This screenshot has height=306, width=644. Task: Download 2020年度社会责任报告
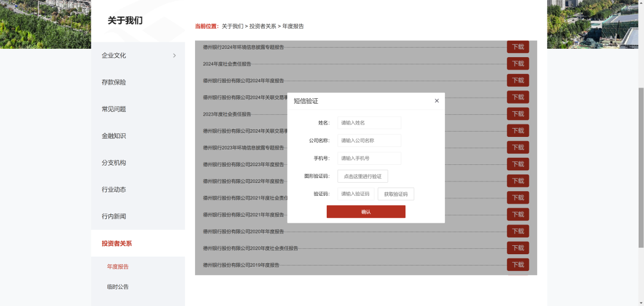[518, 248]
